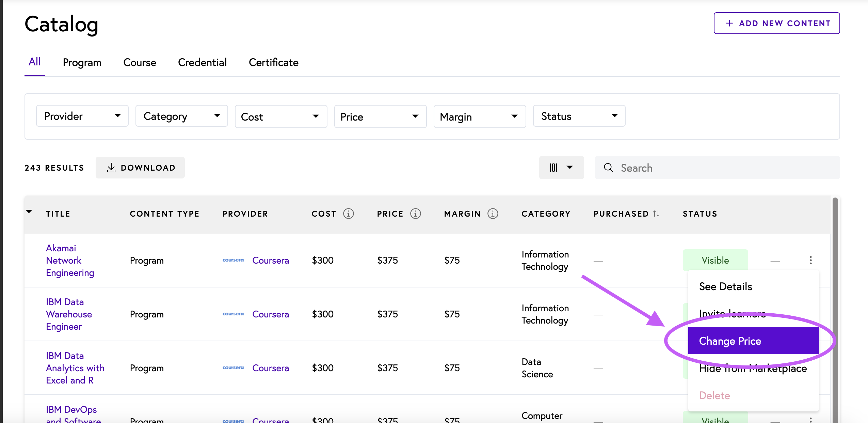Open the column visibility selector
This screenshot has height=423, width=868.
[561, 168]
